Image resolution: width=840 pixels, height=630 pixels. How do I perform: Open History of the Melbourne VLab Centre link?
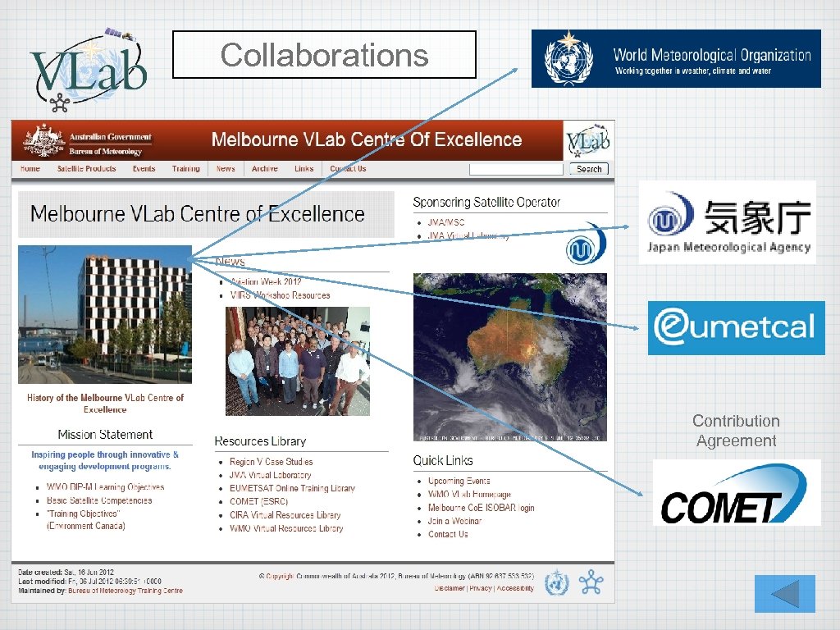105,404
